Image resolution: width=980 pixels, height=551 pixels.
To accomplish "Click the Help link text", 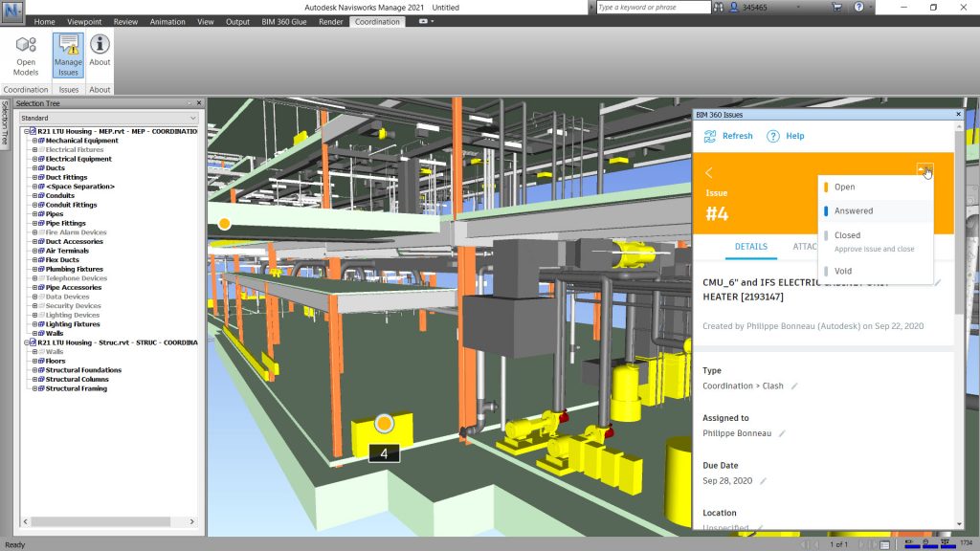I will 795,136.
